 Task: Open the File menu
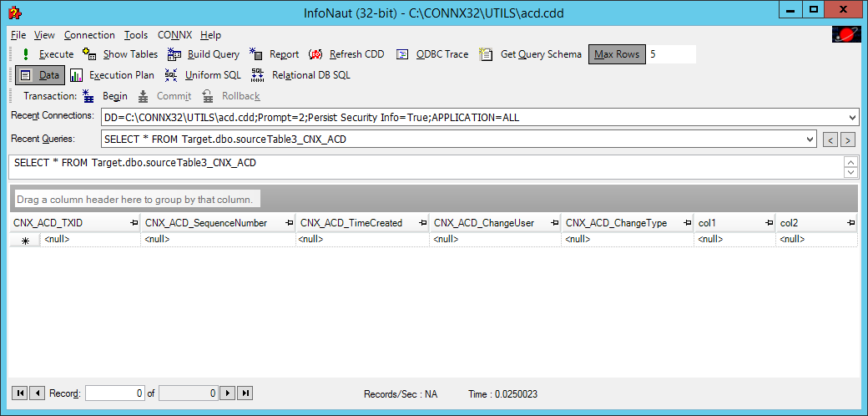coord(18,35)
